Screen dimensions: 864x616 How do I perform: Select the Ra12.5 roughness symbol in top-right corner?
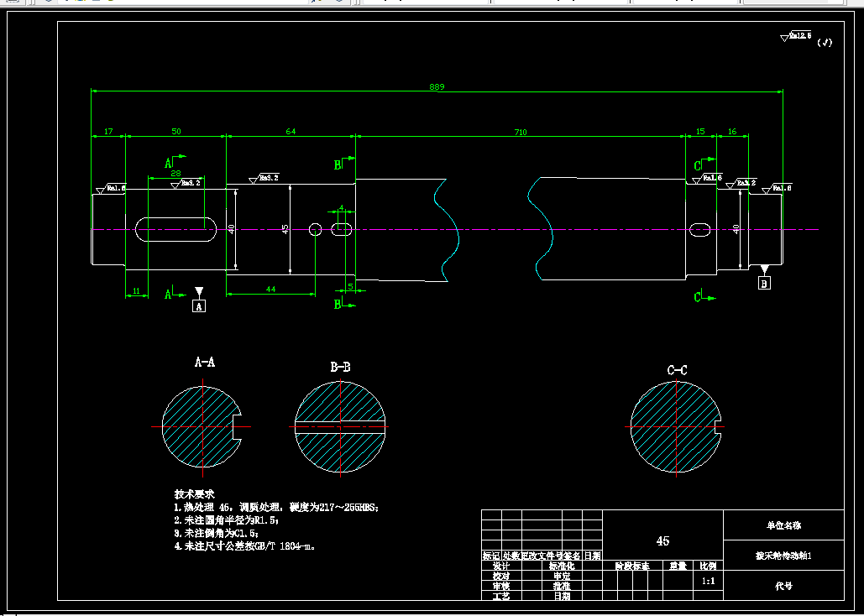pyautogui.click(x=796, y=37)
